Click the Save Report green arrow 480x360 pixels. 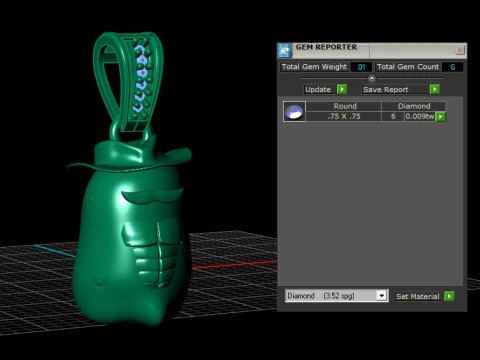435,89
